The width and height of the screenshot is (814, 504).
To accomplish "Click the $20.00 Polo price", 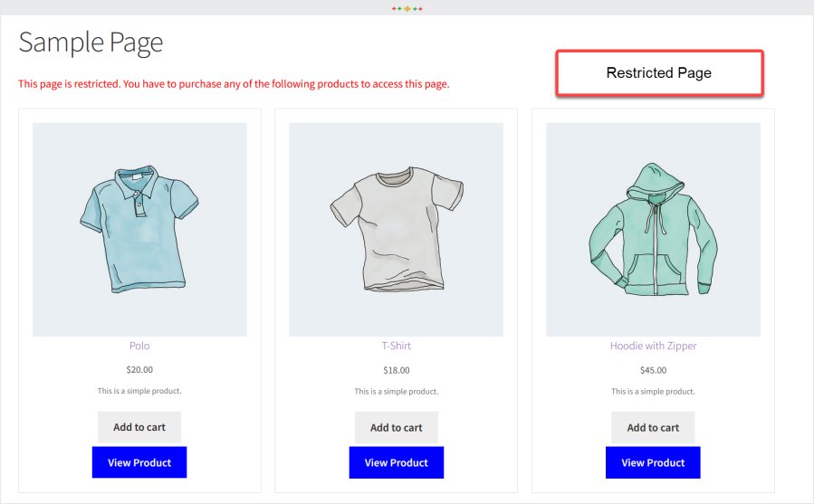I will point(139,369).
